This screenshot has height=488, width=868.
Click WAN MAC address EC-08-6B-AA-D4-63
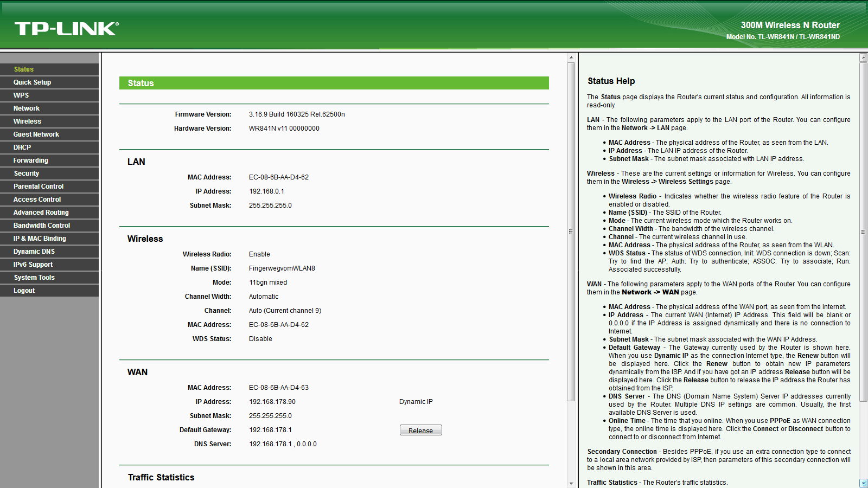click(279, 388)
